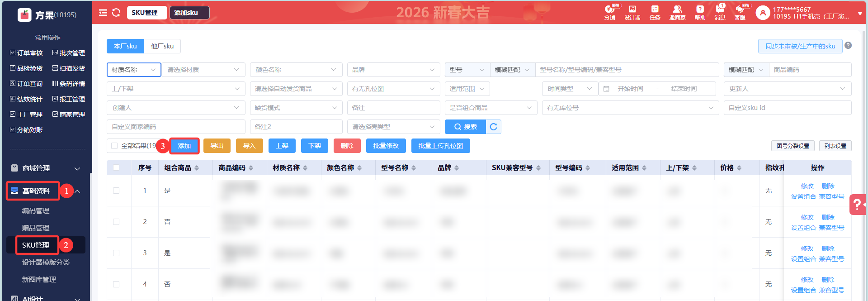Click the 自定义商家编码 input field
868x301 pixels.
[175, 127]
